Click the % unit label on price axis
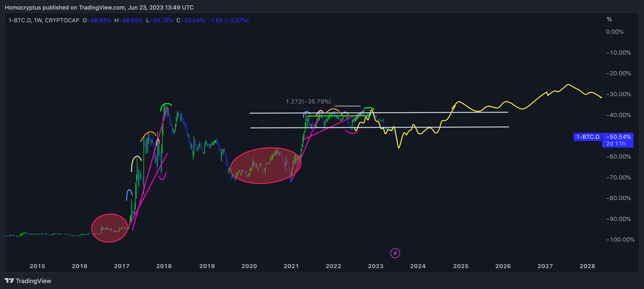This screenshot has width=644, height=289. (x=609, y=19)
